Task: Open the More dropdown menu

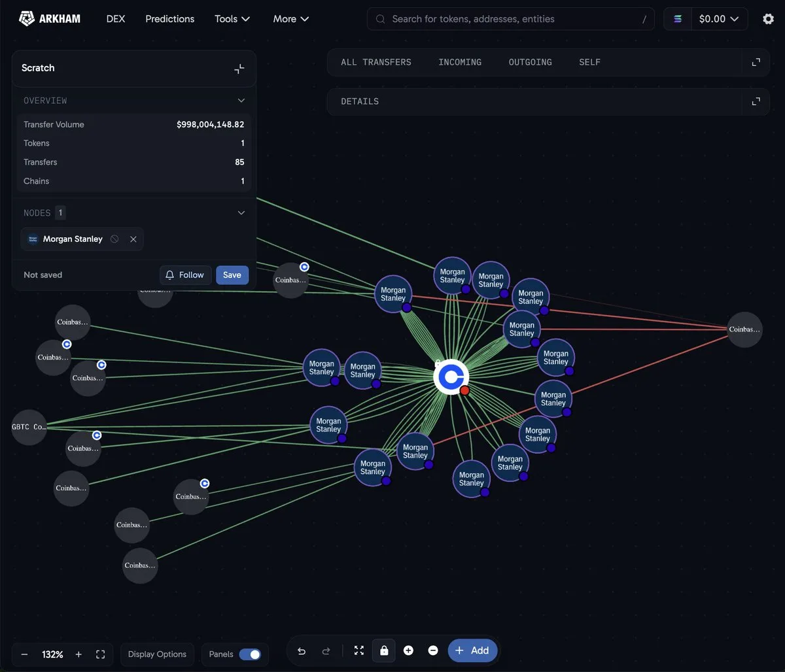Action: pyautogui.click(x=291, y=19)
